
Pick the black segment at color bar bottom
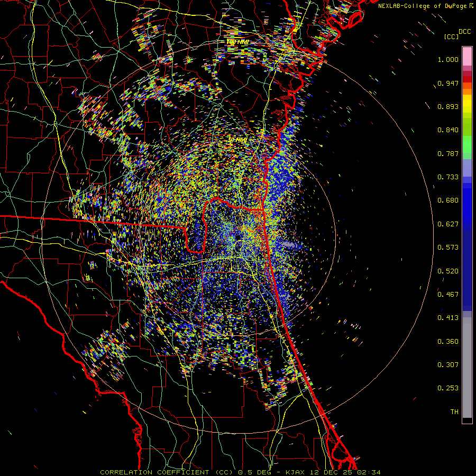pos(467,420)
